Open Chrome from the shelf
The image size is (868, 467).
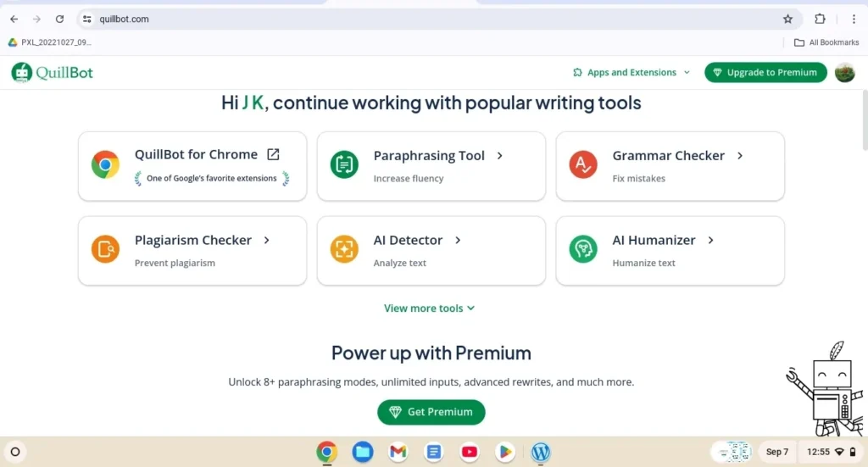click(x=326, y=452)
